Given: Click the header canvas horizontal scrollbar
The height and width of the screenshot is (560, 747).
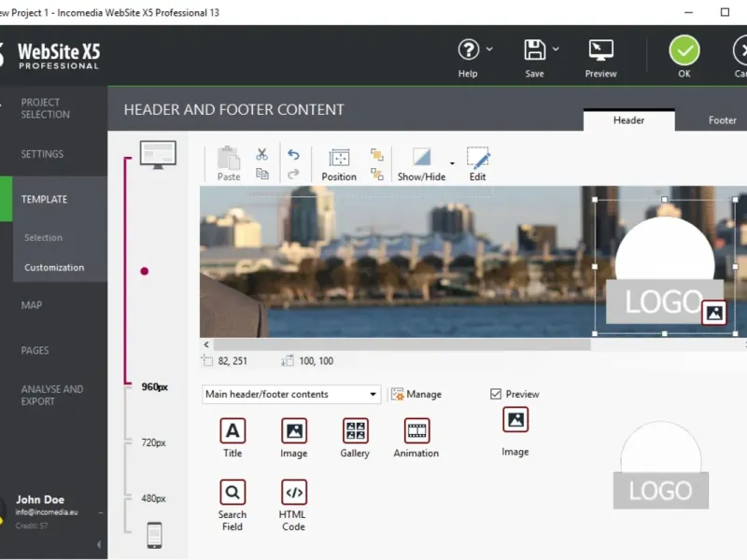Looking at the screenshot, I should 402,344.
